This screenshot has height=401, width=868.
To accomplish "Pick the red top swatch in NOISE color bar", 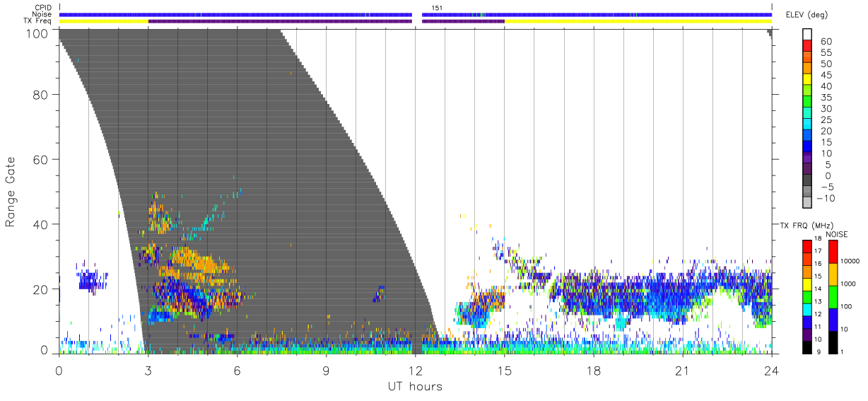I will pos(833,251).
